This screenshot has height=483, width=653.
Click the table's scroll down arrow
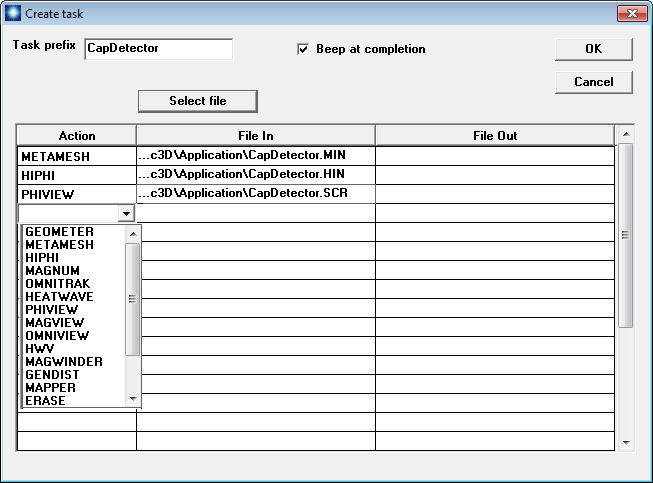click(626, 442)
